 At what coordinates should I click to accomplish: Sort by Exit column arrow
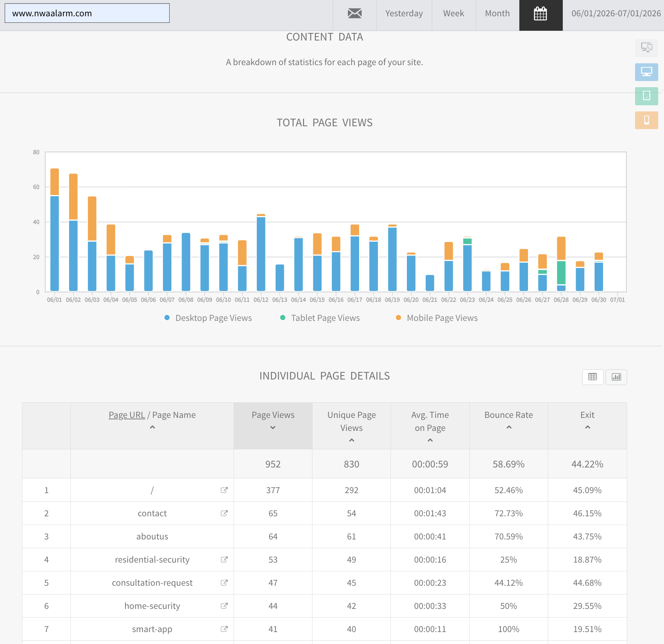[x=588, y=427]
